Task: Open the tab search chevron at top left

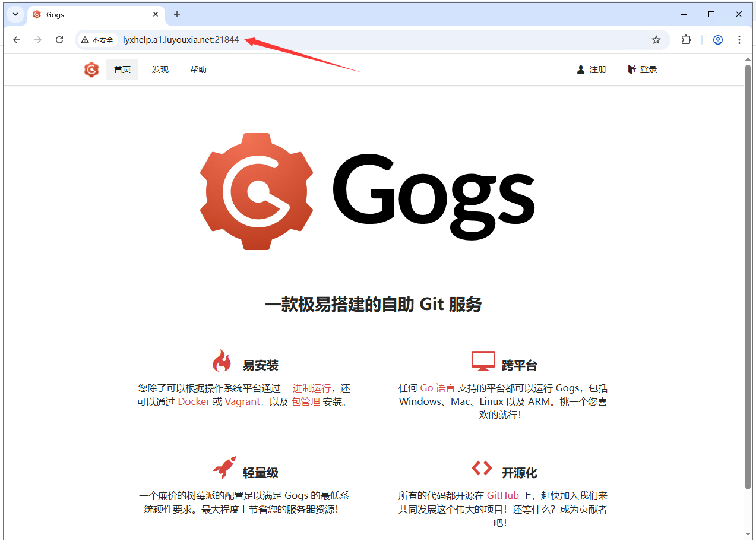Action: click(x=15, y=14)
